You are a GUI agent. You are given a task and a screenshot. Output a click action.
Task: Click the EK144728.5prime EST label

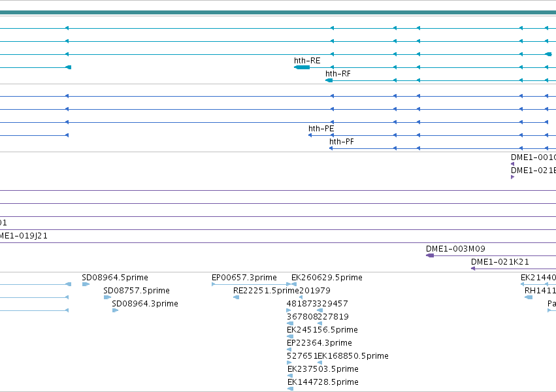[323, 382]
